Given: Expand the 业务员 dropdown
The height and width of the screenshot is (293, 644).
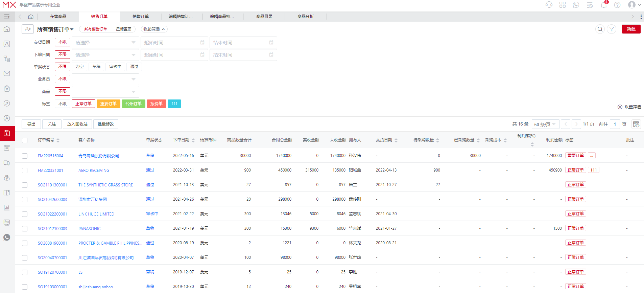Looking at the screenshot, I should click(105, 79).
